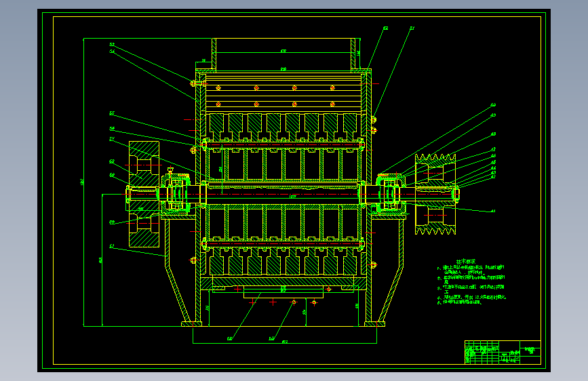Select part callout number 46
Screen dimensions: 588x381
point(493,156)
